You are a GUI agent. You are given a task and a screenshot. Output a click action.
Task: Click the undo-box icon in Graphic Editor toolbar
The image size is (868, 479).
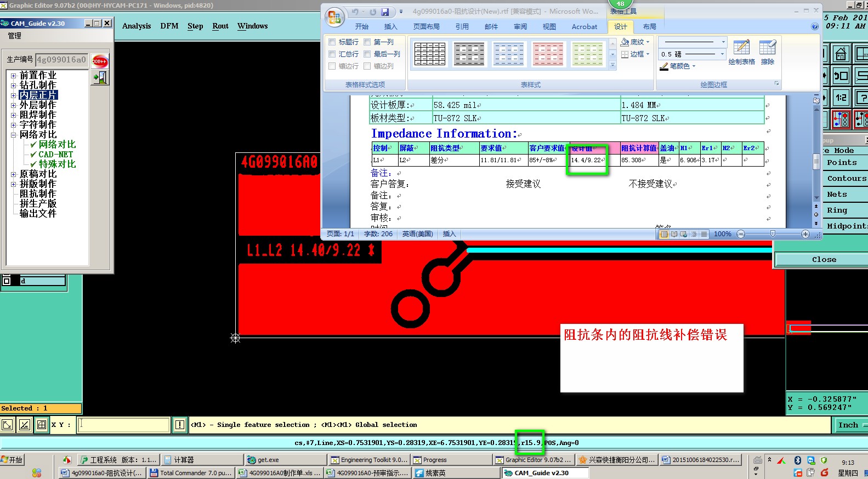pos(841,76)
